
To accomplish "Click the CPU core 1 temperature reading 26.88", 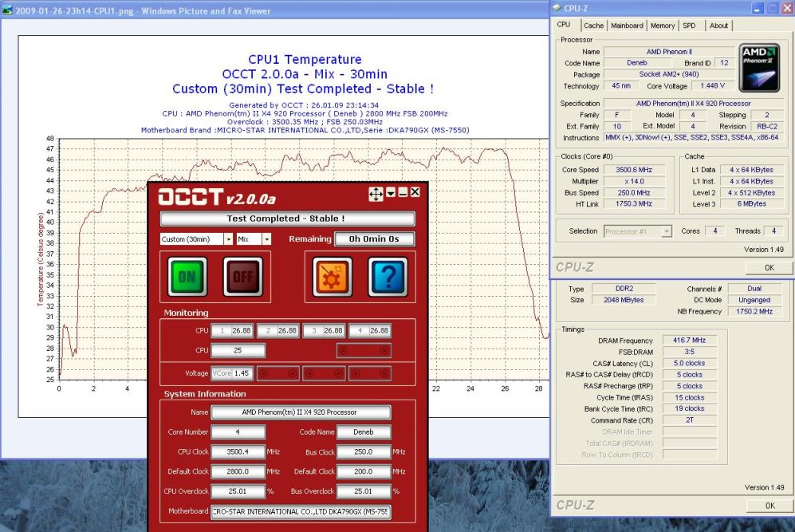I will [x=231, y=331].
